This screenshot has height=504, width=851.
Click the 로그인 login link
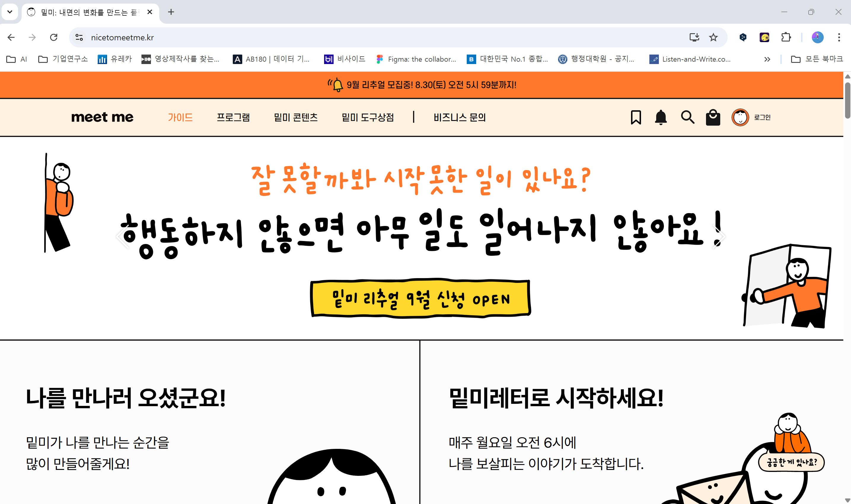(x=762, y=117)
